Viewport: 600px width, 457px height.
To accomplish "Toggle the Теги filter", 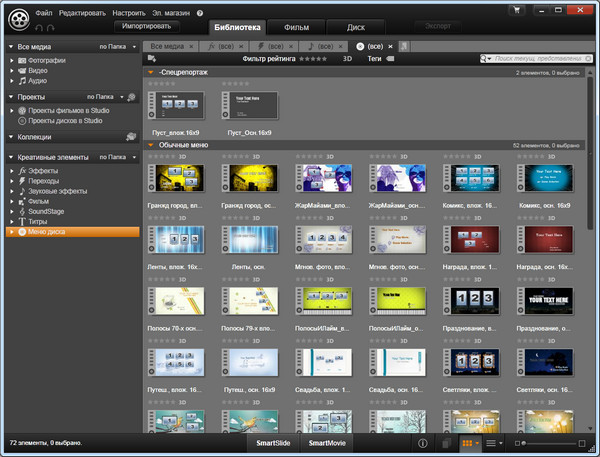I will 374,59.
